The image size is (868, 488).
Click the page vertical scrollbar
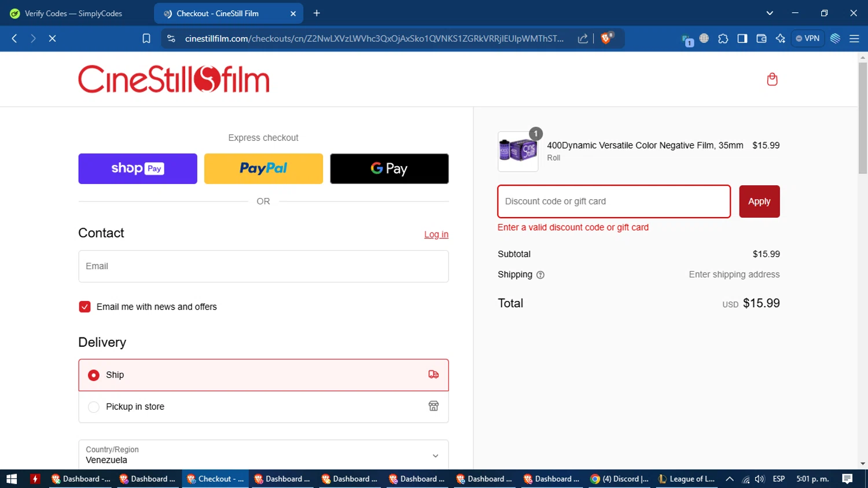863,119
